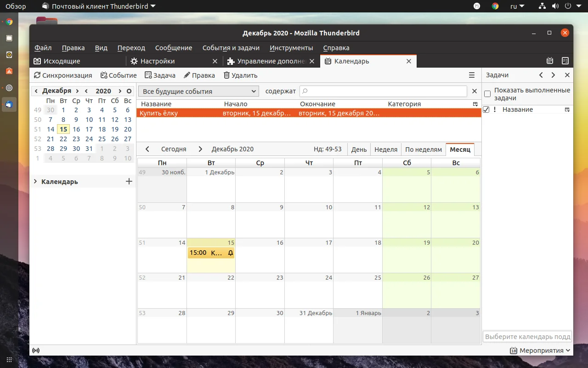Enable Показать выполненные задачи checkbox
The image size is (588, 368).
pyautogui.click(x=487, y=94)
